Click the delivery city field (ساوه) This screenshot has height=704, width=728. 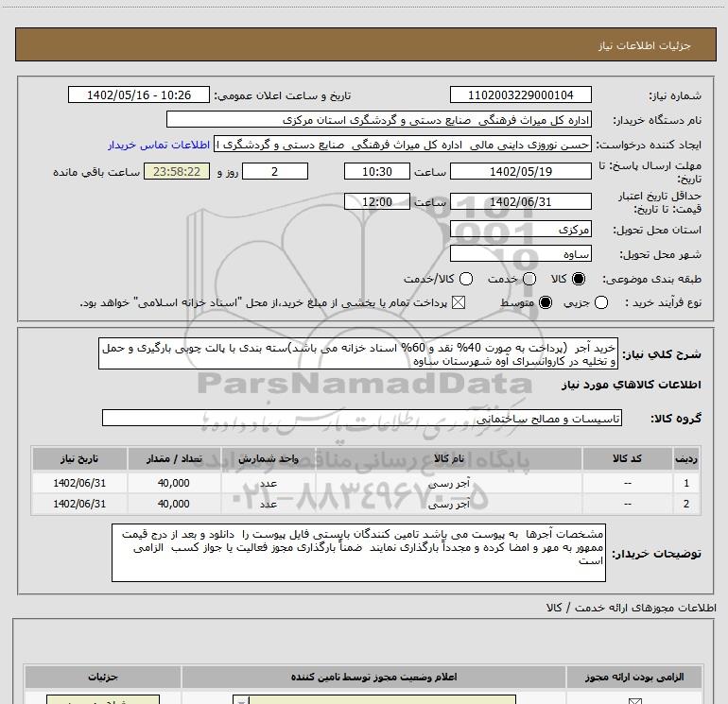tap(520, 253)
